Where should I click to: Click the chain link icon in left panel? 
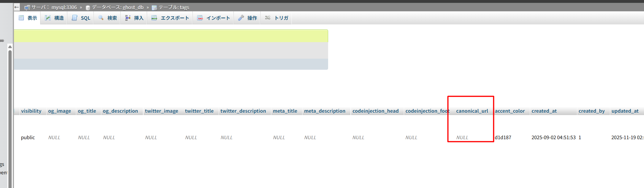[x=2, y=41]
